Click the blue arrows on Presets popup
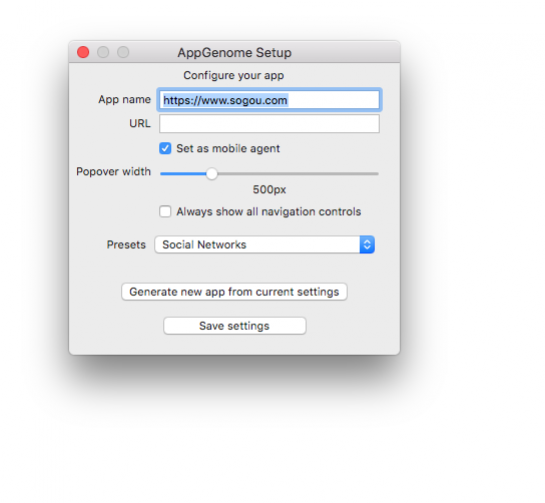Screen dimensions: 545x503 (x=367, y=244)
